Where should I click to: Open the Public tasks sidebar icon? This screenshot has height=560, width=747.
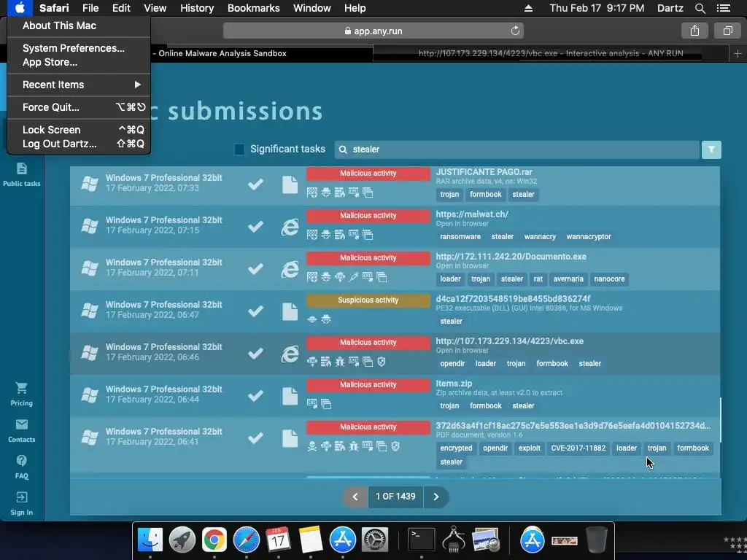pyautogui.click(x=21, y=168)
